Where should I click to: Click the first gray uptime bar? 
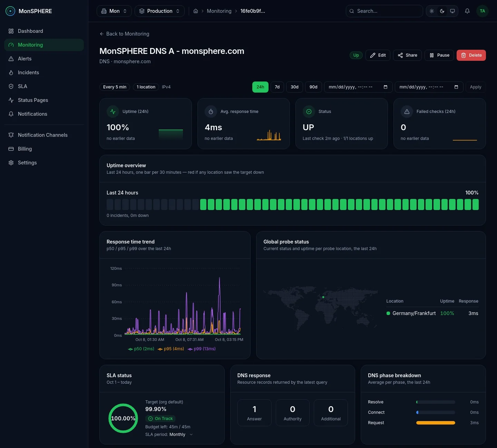tap(110, 204)
